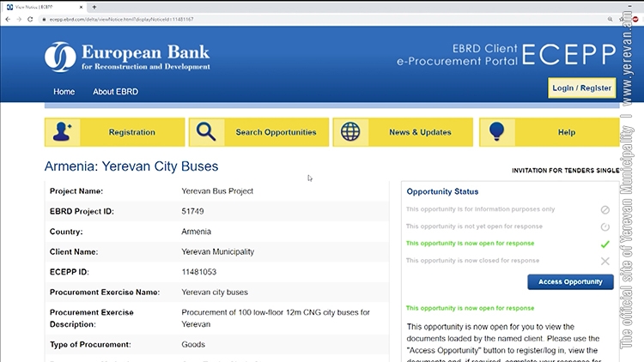This screenshot has height=362, width=644.
Task: Click the Login / Register button
Action: coord(581,87)
